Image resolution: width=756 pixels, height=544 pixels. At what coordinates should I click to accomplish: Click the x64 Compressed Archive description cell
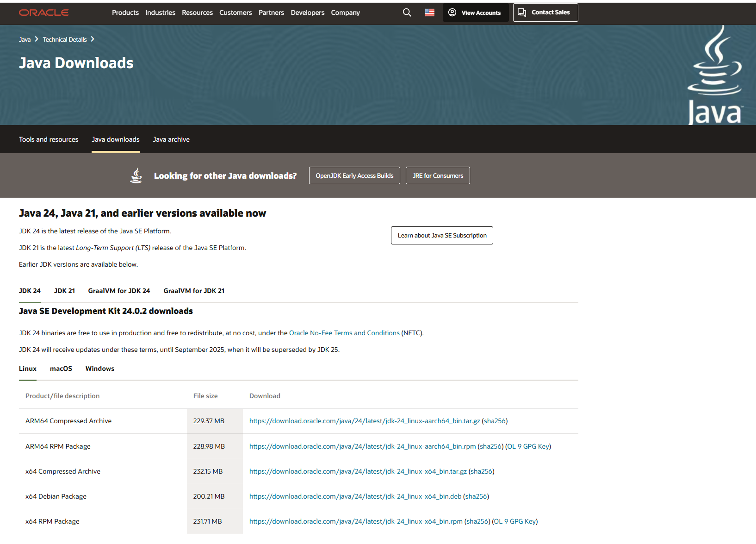[x=103, y=471]
